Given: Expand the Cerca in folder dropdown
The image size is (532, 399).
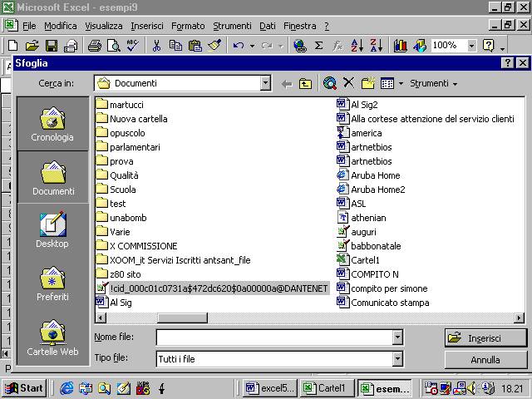Looking at the screenshot, I should (x=265, y=83).
